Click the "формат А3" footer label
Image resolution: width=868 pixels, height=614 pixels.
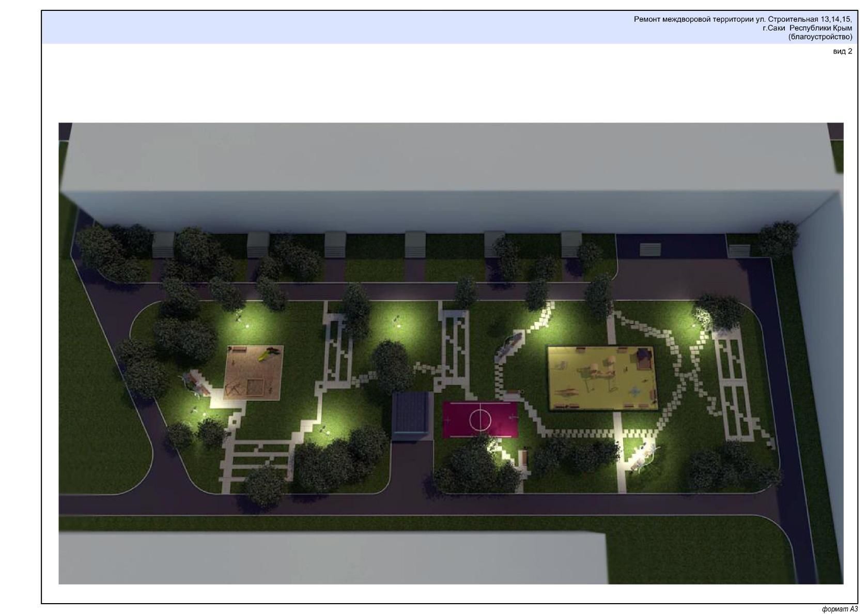point(840,609)
